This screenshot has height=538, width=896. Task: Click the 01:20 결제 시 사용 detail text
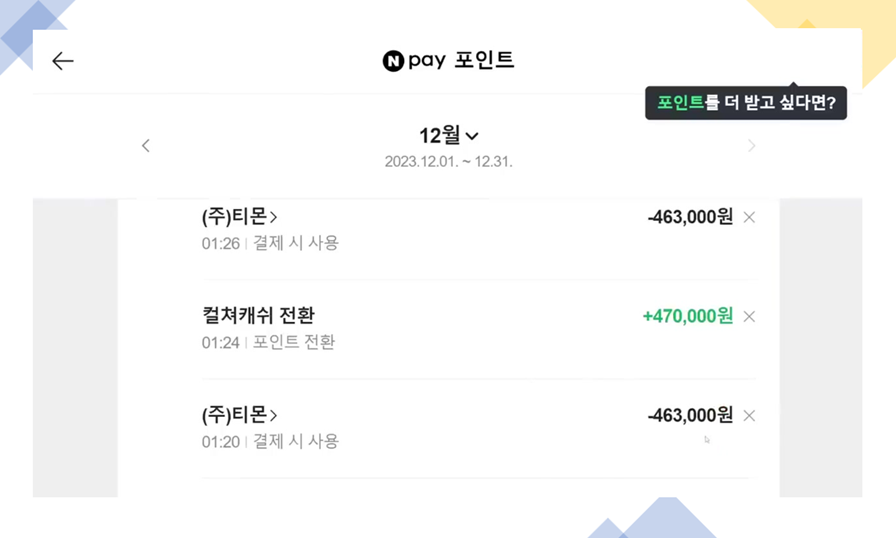(270, 441)
